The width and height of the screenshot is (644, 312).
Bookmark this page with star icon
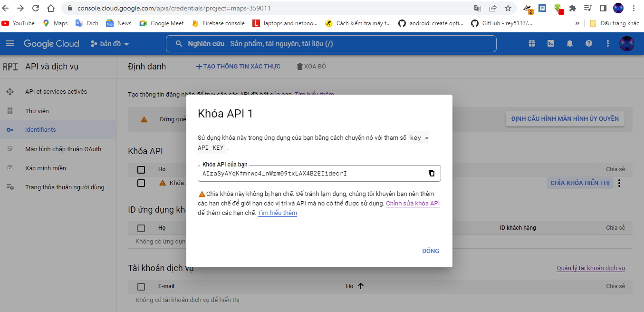(x=508, y=8)
